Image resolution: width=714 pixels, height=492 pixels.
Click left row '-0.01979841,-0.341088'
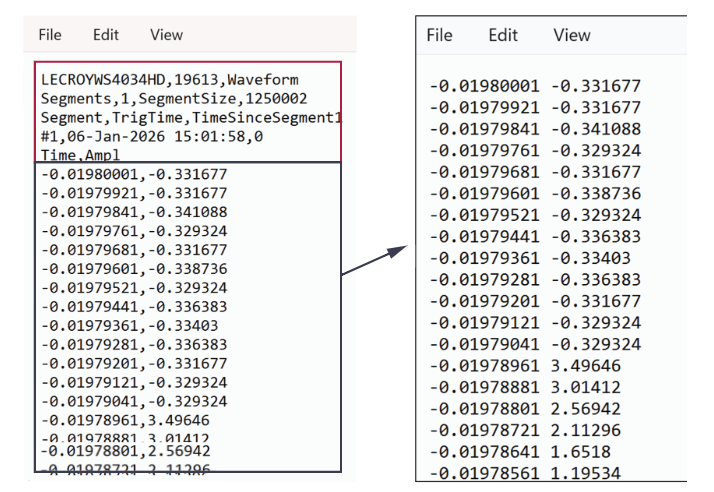pyautogui.click(x=134, y=212)
